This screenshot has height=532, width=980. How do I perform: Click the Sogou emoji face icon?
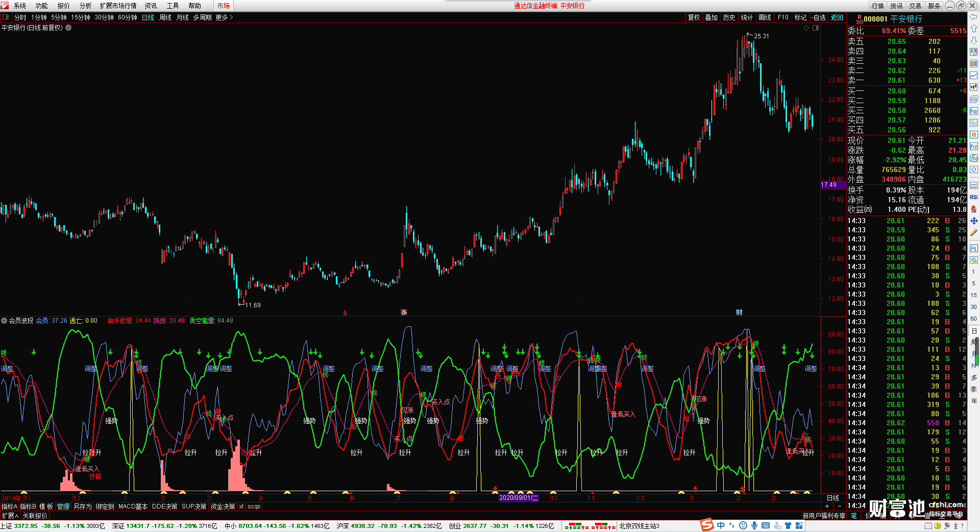coord(743,525)
